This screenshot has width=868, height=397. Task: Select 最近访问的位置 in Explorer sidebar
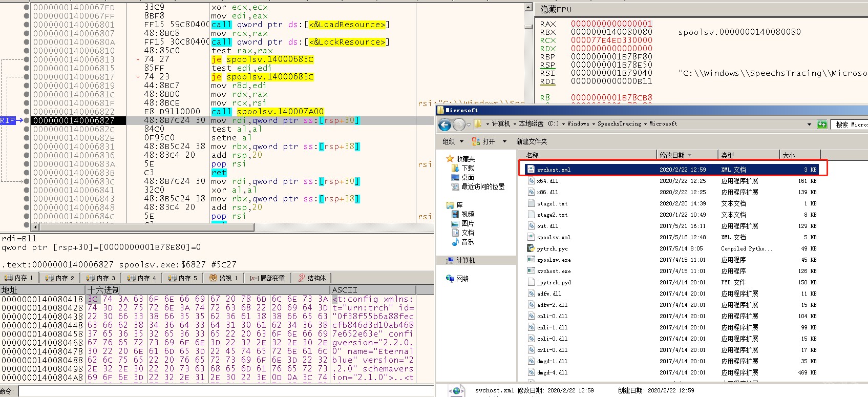pyautogui.click(x=482, y=186)
